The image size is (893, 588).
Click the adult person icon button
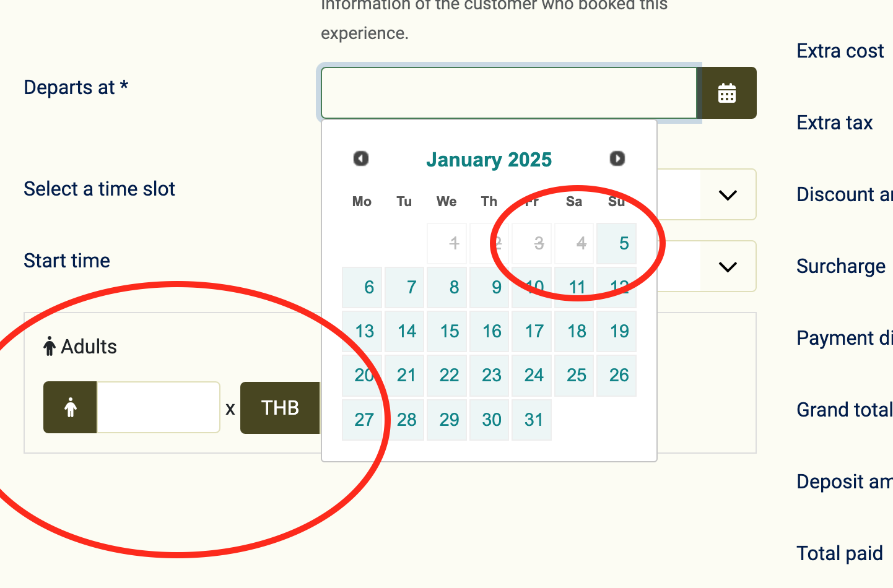coord(70,407)
